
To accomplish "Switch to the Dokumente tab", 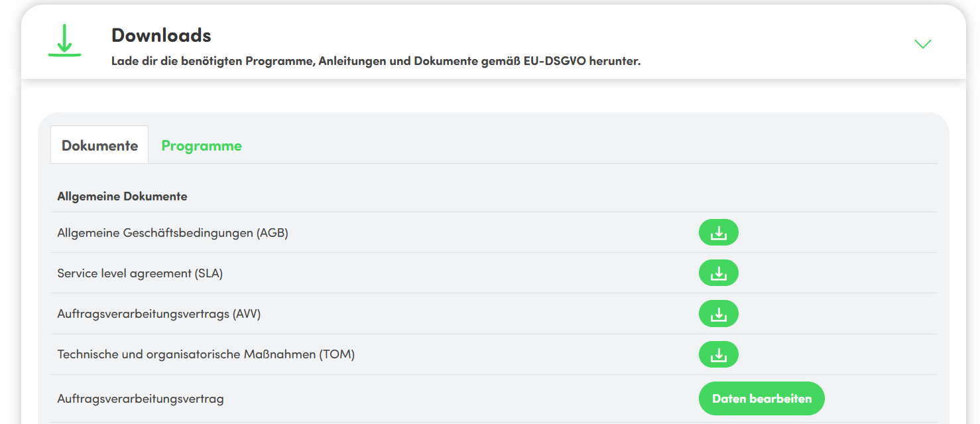I will pos(99,145).
